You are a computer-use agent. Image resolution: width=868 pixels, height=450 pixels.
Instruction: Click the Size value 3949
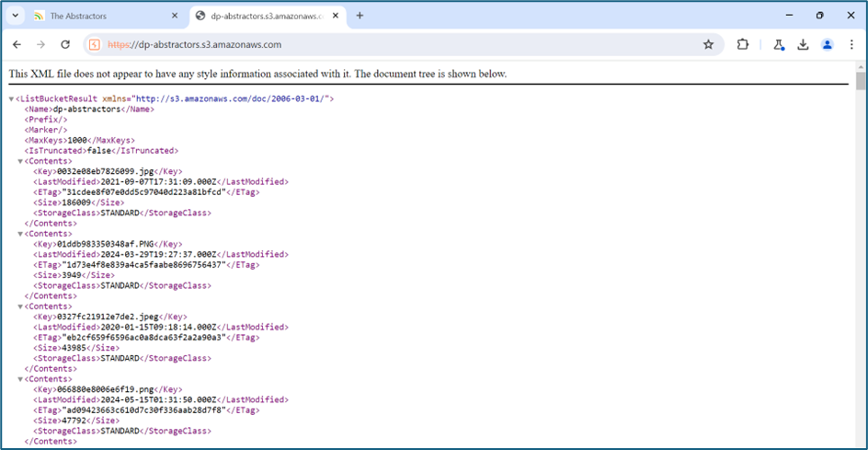coord(72,275)
